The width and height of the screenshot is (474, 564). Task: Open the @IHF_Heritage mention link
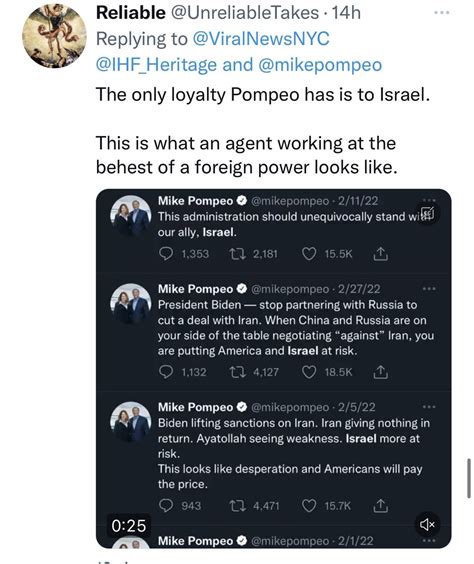tap(156, 65)
